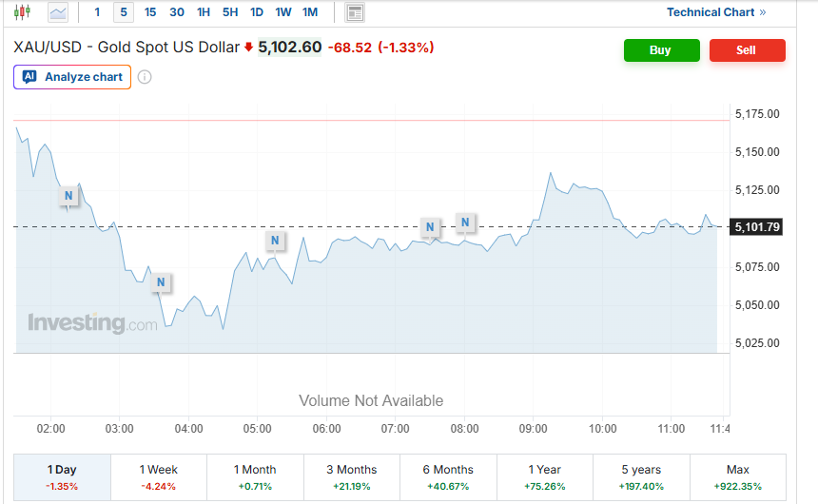The width and height of the screenshot is (818, 504).
Task: Click the Analyze chart AI button
Action: coord(72,77)
